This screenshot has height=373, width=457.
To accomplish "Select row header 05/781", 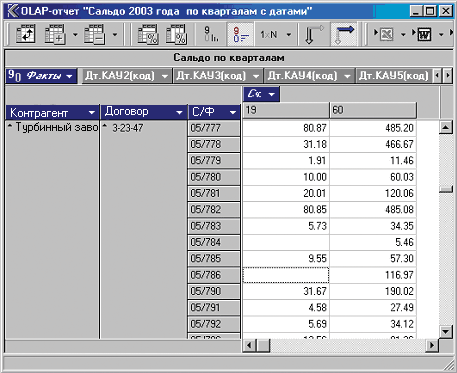I will [x=214, y=193].
